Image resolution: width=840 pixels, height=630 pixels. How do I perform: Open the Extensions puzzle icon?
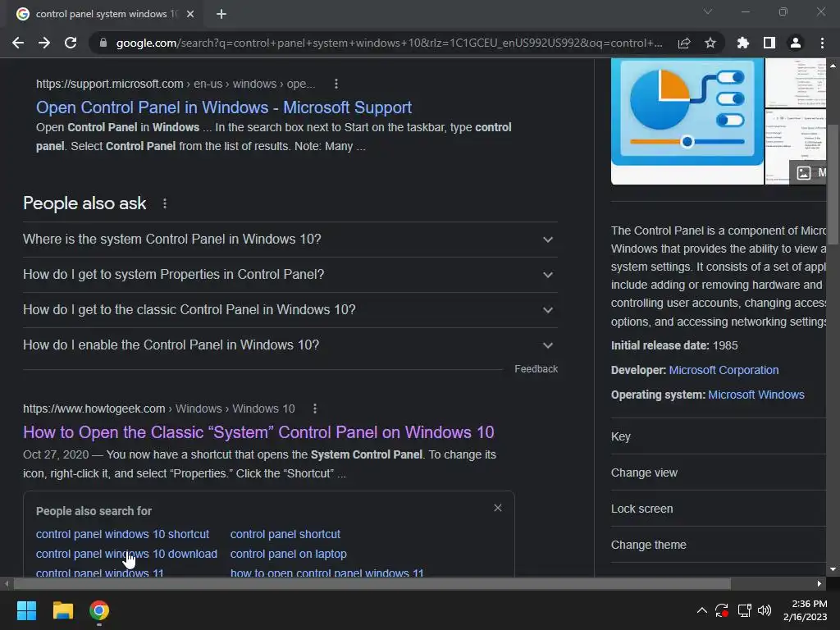743,43
